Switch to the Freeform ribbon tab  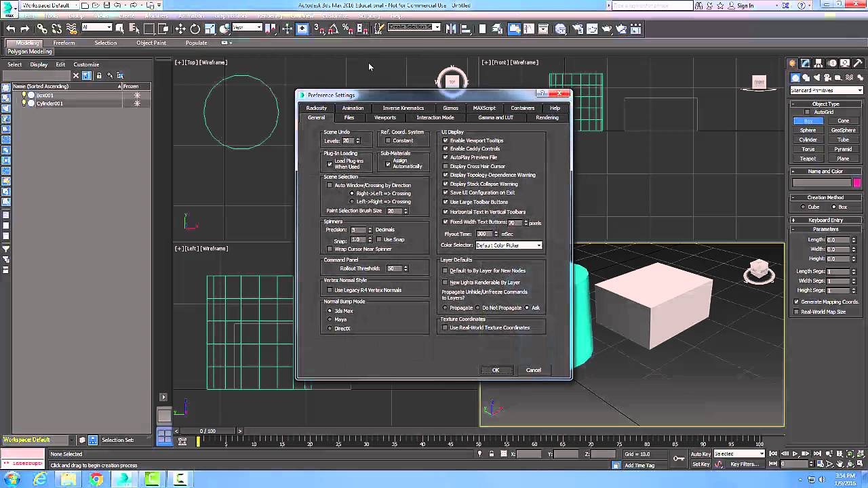click(x=64, y=43)
